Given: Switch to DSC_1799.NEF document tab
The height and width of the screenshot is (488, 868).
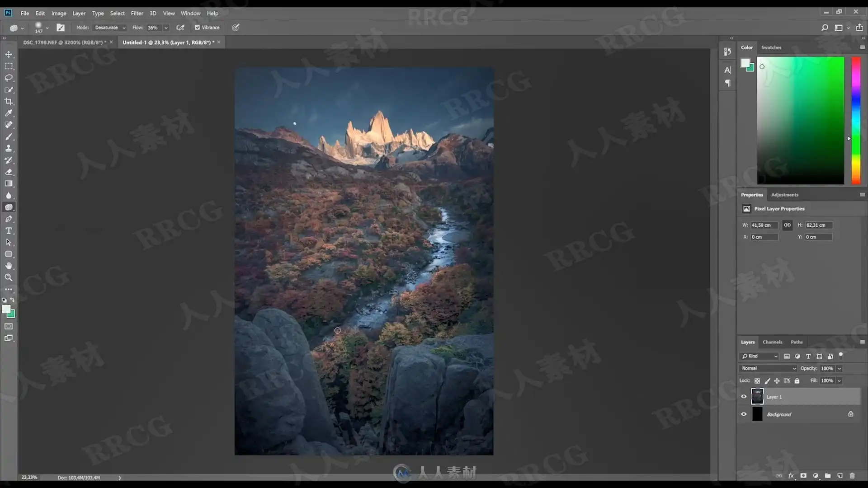Looking at the screenshot, I should click(x=65, y=42).
